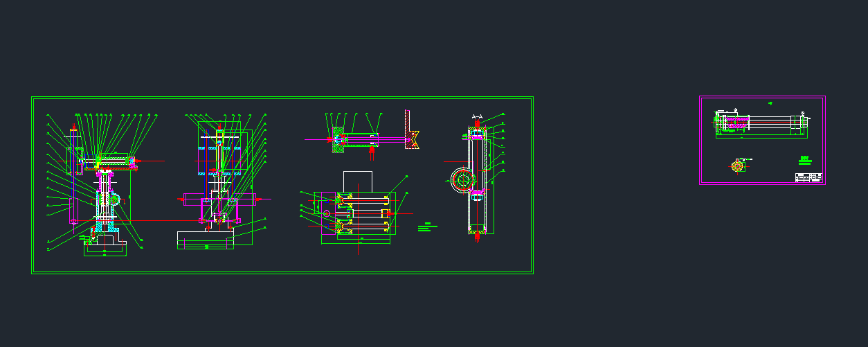The height and width of the screenshot is (347, 868).
Task: Select the circular gear in the A-A section view
Action: [x=461, y=180]
